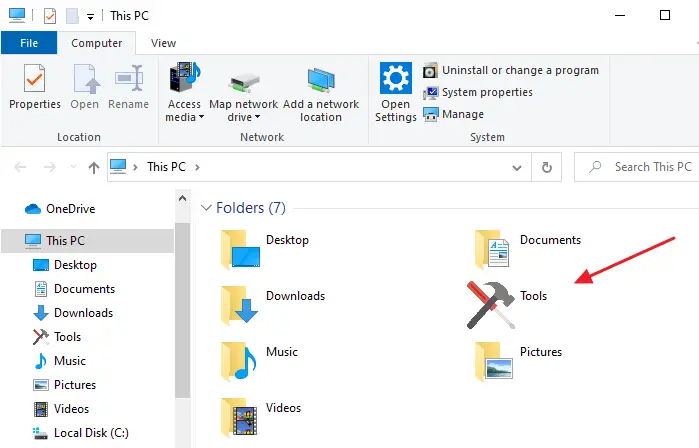Click the chevron after This PC in address bar
The image size is (699, 448).
(197, 167)
